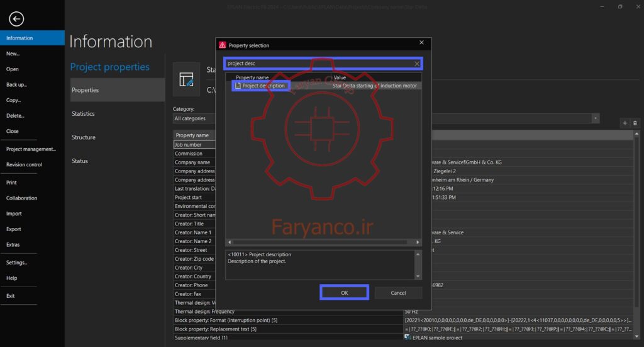Viewport: 644px width, 347px height.
Task: Select the Company name row
Action: 194,162
